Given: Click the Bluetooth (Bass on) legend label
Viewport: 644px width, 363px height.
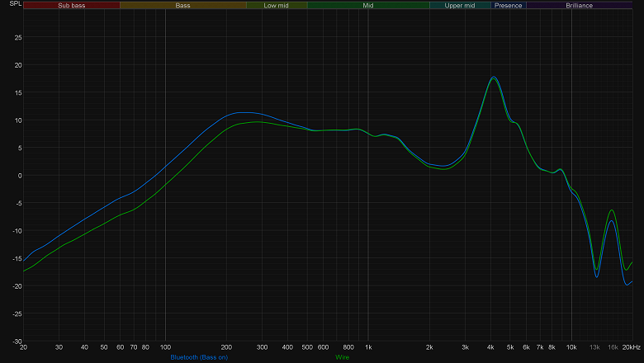Looking at the screenshot, I should click(x=199, y=357).
